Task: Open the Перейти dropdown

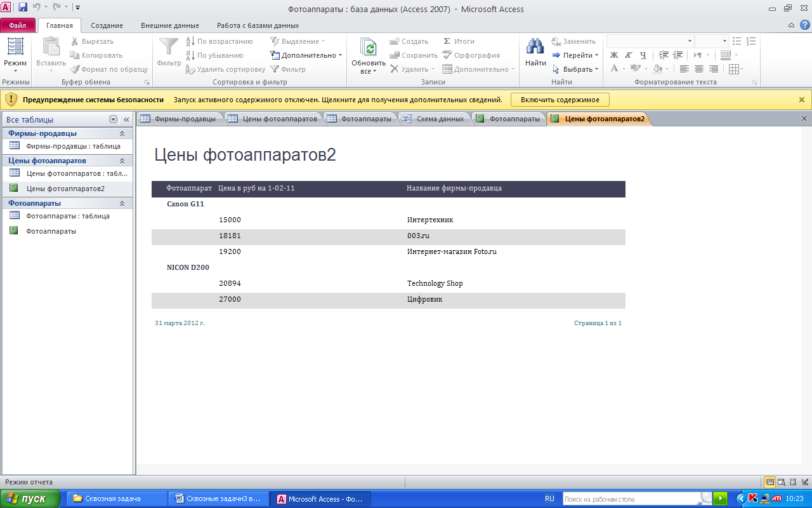Action: click(x=575, y=55)
